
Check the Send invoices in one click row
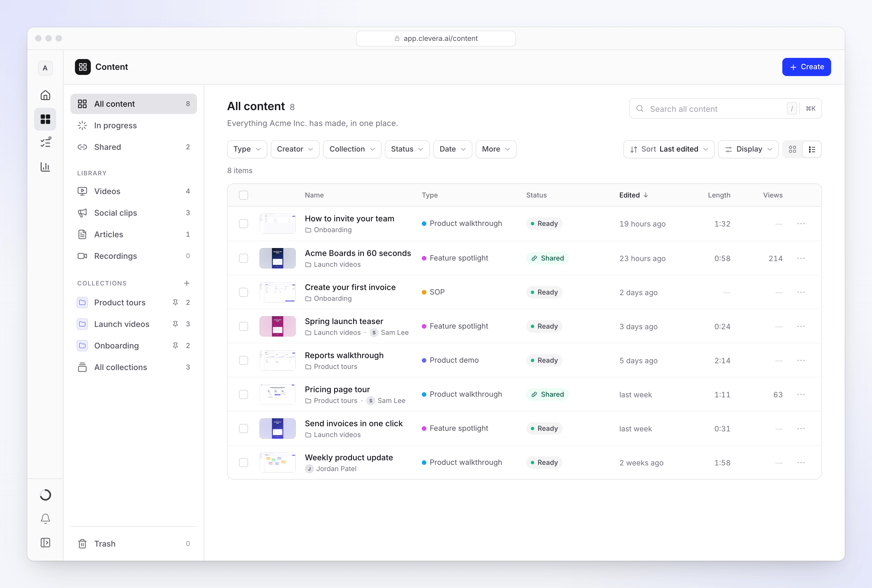(244, 428)
